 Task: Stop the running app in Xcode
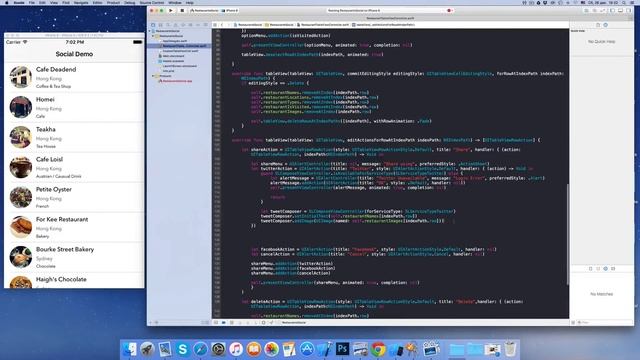[x=182, y=11]
